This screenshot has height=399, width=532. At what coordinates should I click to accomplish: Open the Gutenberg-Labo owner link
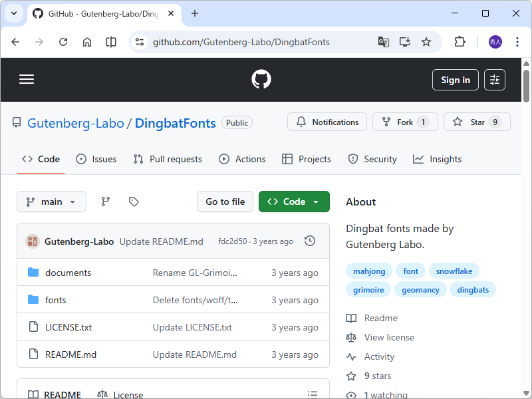(x=76, y=123)
